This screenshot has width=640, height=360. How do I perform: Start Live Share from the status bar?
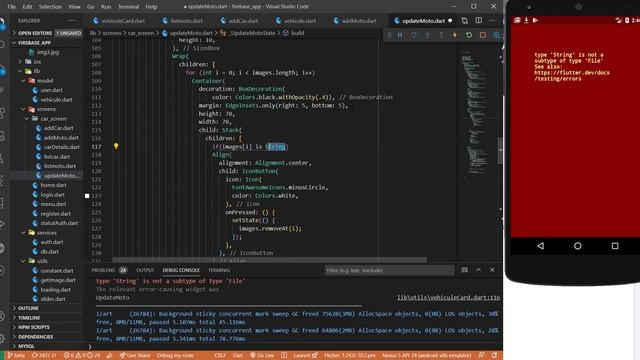pyautogui.click(x=135, y=356)
